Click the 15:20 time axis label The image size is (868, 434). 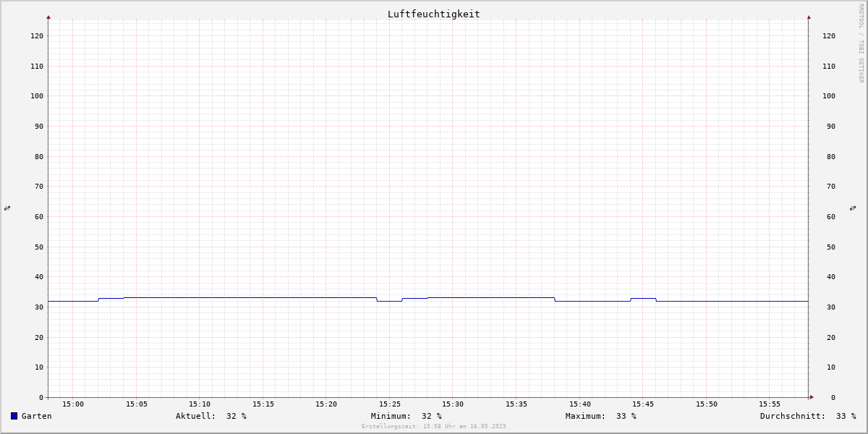326,404
